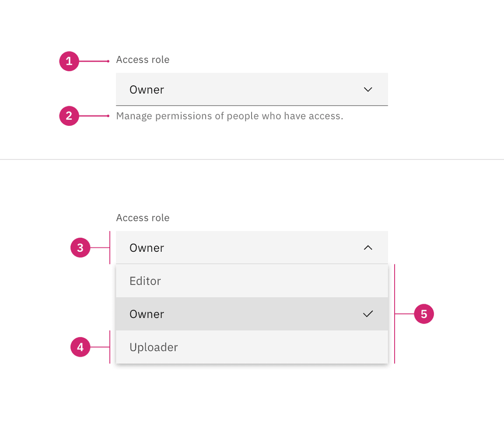504x424 pixels.
Task: Expand the closed dropdown using its down chevron
Action: (368, 90)
